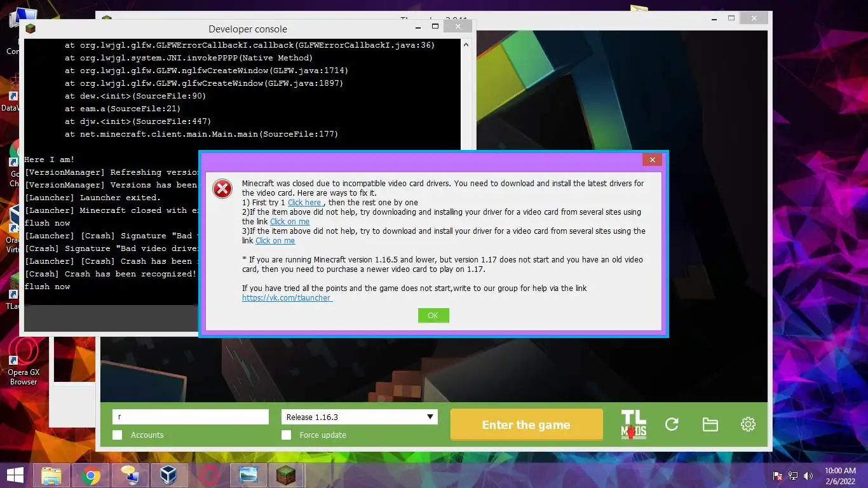This screenshot has height=488, width=868.
Task: Click the console scrollbar up arrow
Action: point(466,45)
